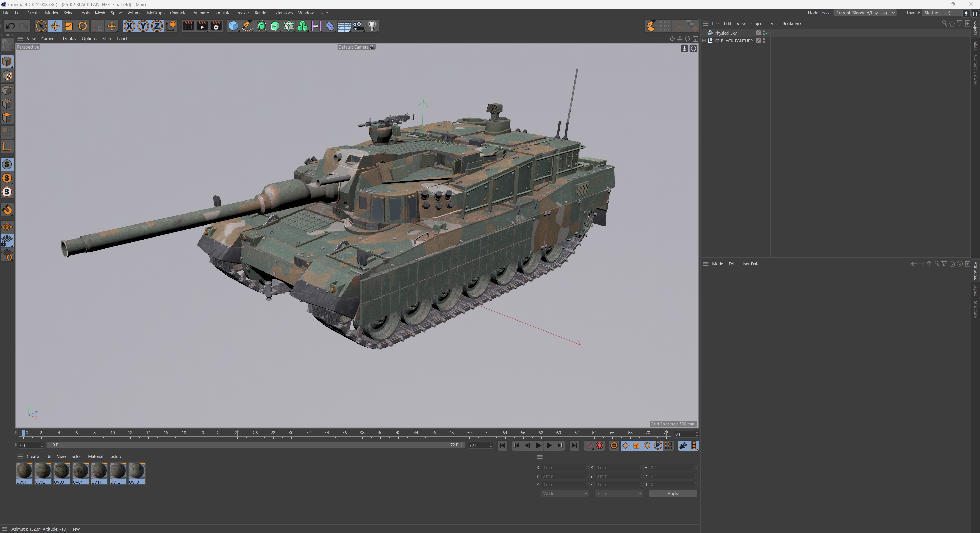Click the Autokeying record button
This screenshot has height=533, width=980.
[x=600, y=445]
